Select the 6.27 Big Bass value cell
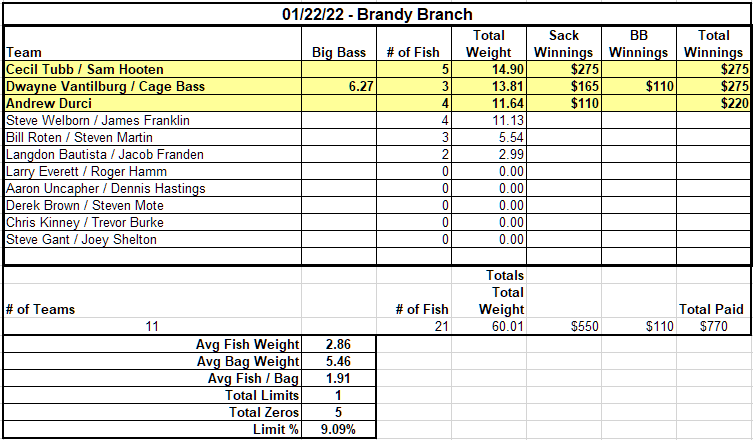Image resolution: width=753 pixels, height=440 pixels. coord(339,86)
